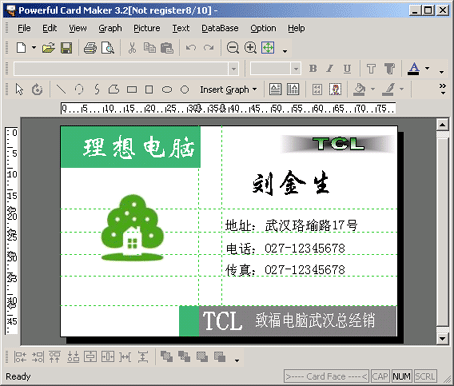The height and width of the screenshot is (386, 454).
Task: Click the vertical text box icon
Action: pyautogui.click(x=293, y=89)
